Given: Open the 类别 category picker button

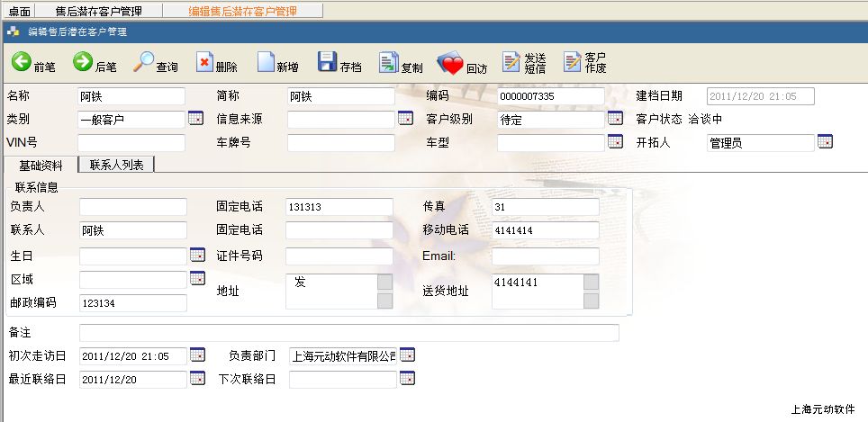Looking at the screenshot, I should [195, 119].
